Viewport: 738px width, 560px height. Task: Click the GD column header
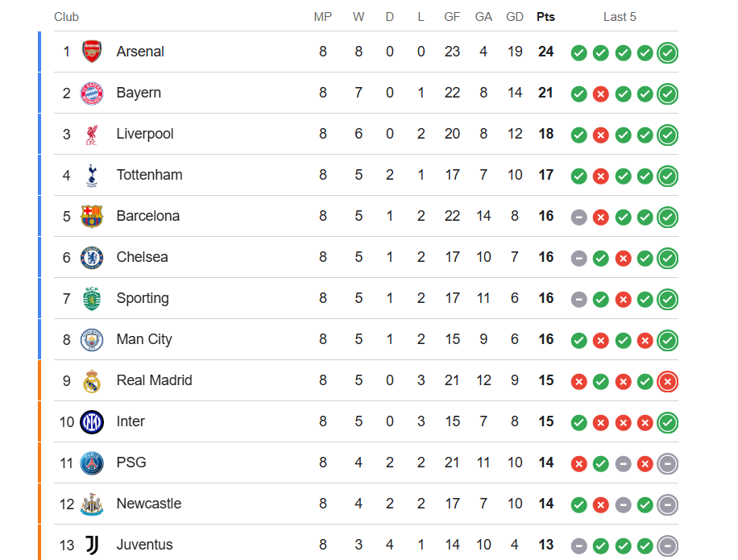(515, 17)
